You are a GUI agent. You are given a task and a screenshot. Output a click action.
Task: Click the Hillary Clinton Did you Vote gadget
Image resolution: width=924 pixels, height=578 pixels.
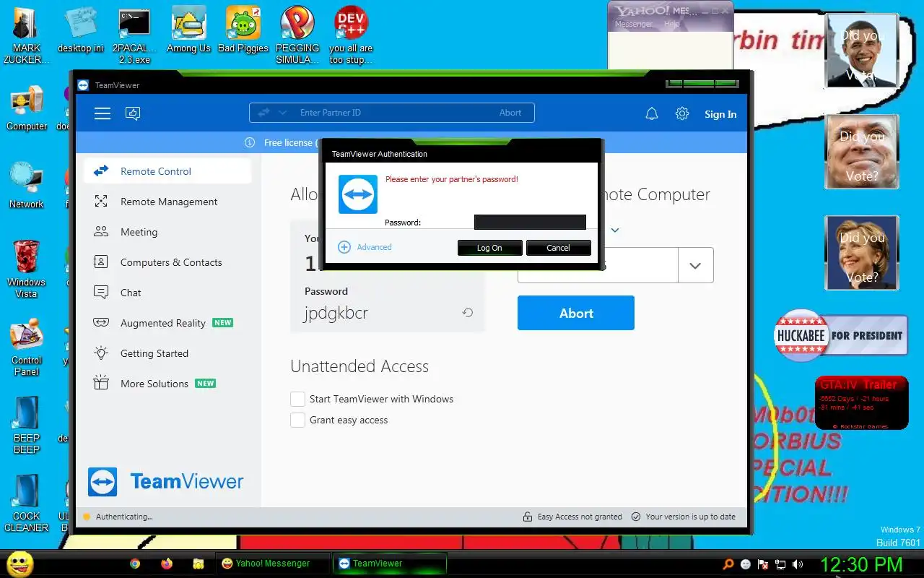(x=862, y=253)
